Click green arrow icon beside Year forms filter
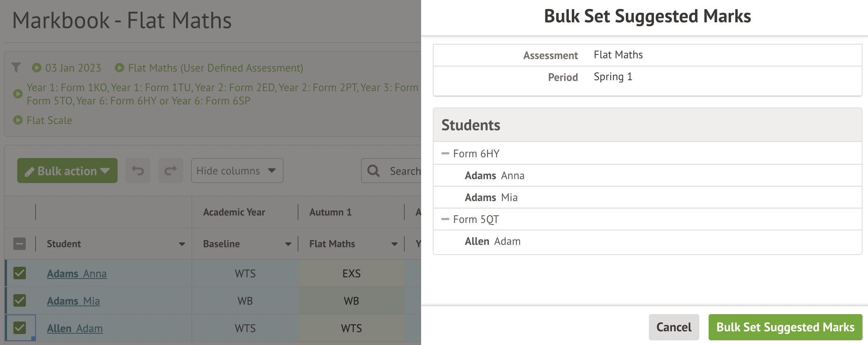868x345 pixels. (18, 94)
